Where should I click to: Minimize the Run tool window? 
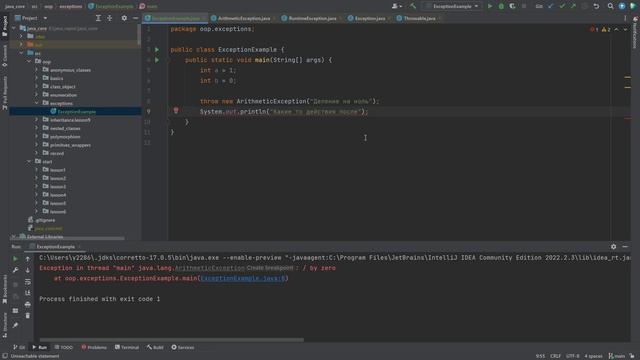pyautogui.click(x=625, y=247)
